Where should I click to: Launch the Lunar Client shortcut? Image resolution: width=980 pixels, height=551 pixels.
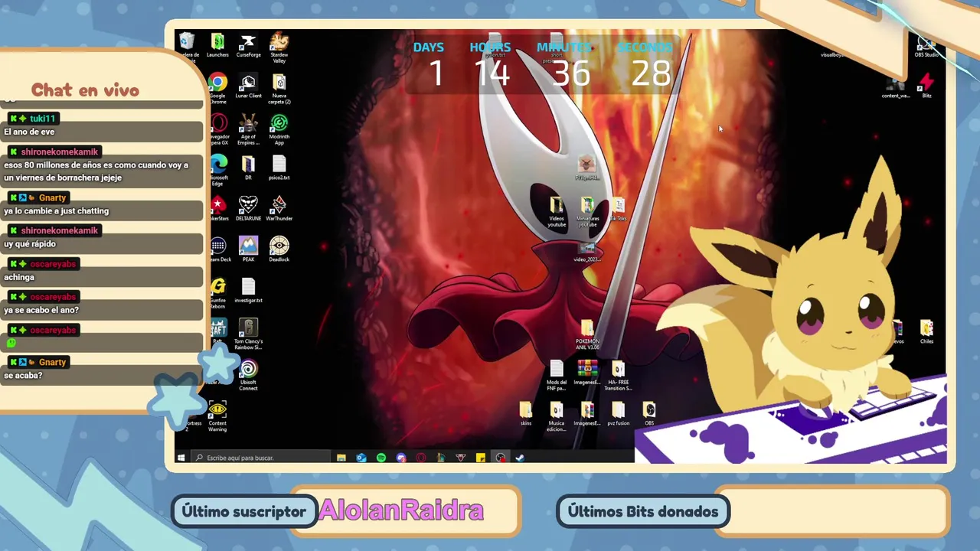[248, 86]
